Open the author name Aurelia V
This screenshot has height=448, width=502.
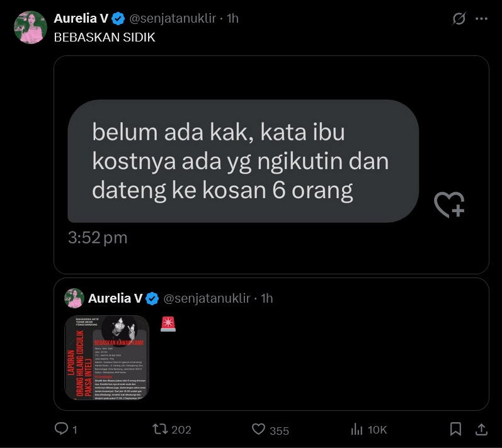(81, 18)
